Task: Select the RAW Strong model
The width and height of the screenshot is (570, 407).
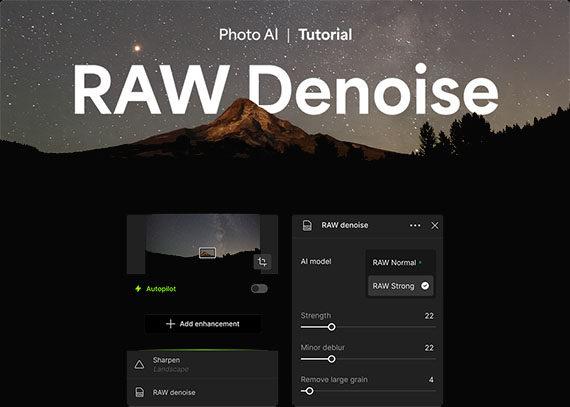Action: coord(400,286)
